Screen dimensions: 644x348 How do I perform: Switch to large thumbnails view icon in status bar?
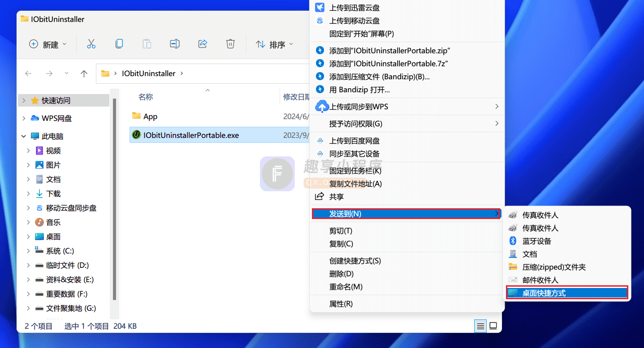(493, 326)
